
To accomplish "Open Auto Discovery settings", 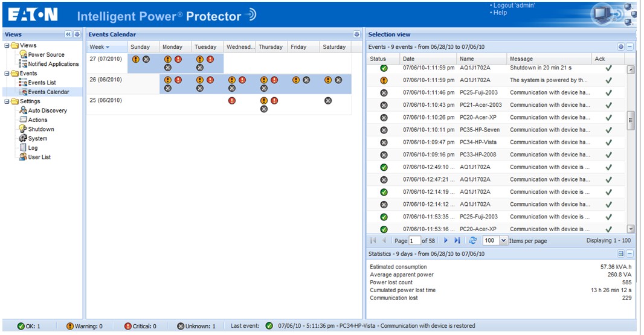I will (x=47, y=110).
